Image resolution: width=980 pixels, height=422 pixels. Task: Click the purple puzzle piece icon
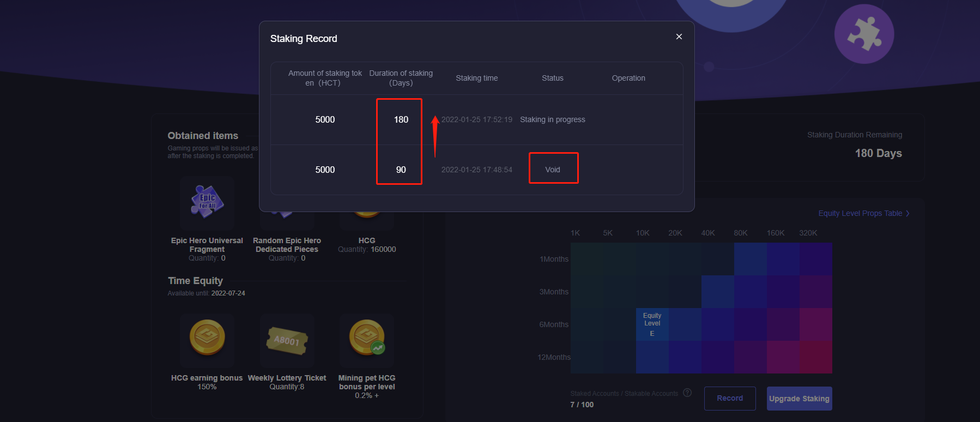pyautogui.click(x=864, y=34)
